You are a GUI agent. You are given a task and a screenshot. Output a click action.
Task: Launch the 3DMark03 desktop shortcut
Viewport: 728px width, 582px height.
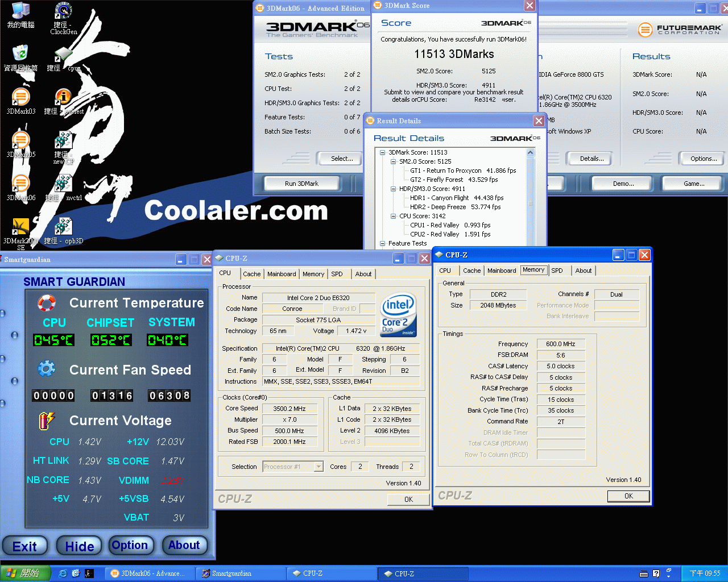tap(20, 101)
